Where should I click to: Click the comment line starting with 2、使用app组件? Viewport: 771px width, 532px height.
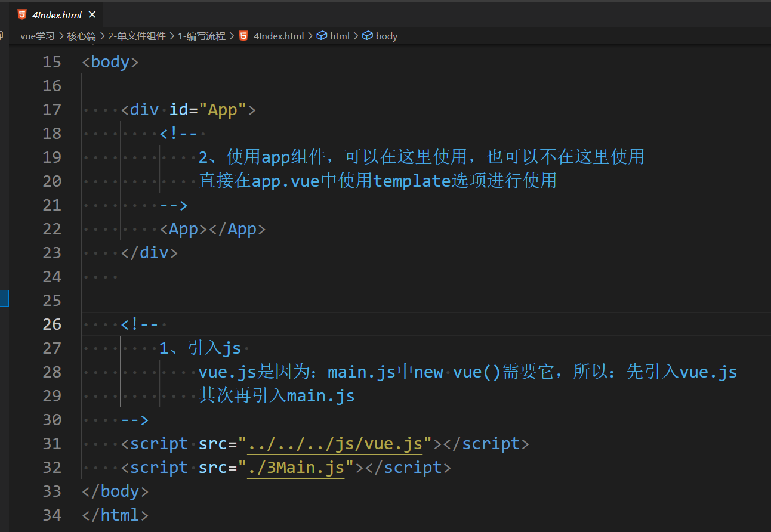pos(421,157)
